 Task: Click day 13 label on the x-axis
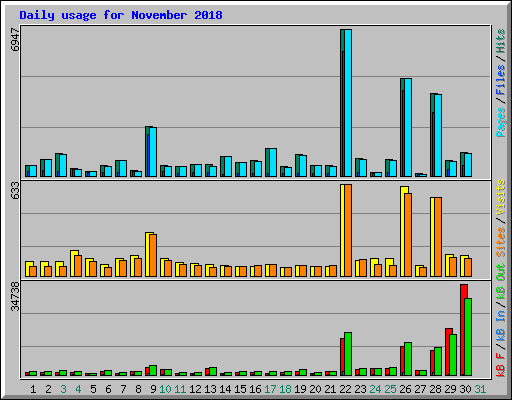(x=210, y=389)
